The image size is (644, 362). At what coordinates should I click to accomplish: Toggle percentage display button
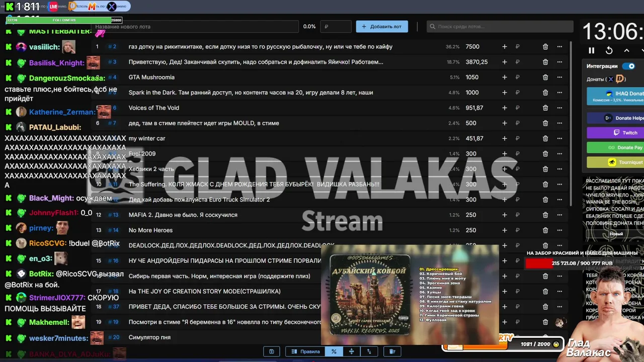pyautogui.click(x=334, y=351)
